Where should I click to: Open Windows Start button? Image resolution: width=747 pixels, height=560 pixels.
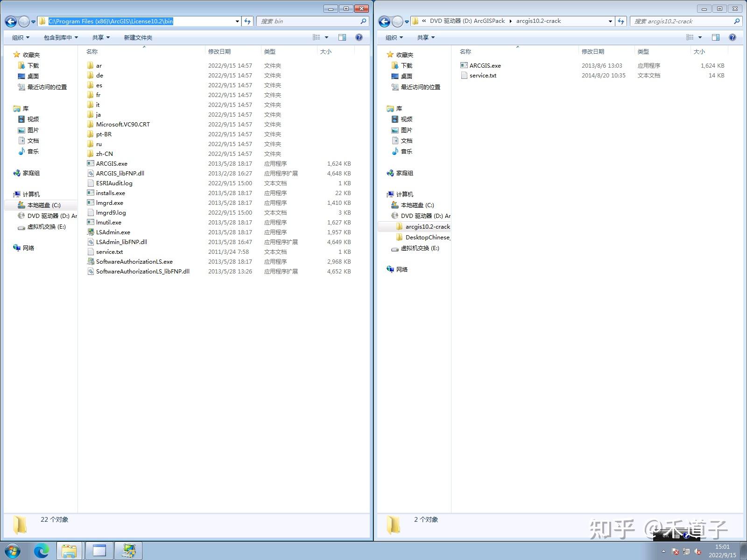(x=13, y=551)
